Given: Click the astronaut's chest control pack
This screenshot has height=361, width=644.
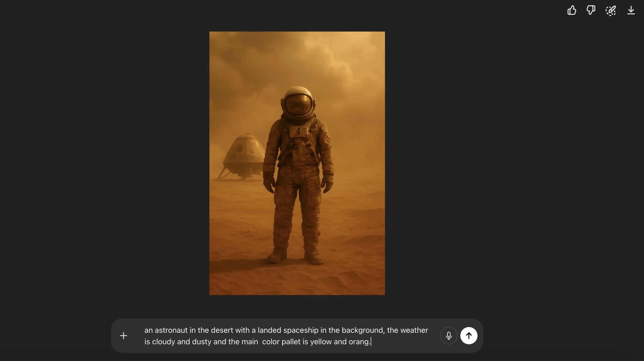Looking at the screenshot, I should (299, 131).
